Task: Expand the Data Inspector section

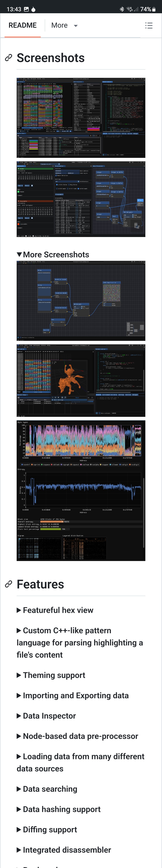Action: point(46,715)
